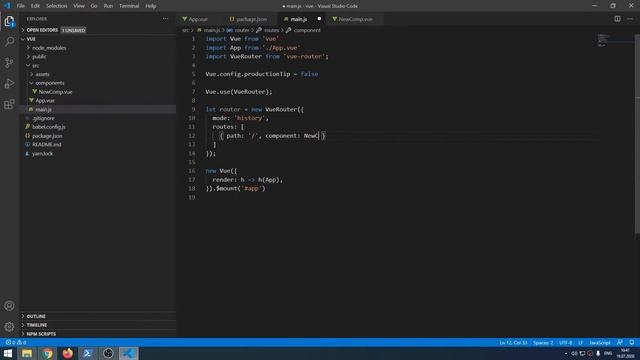The width and height of the screenshot is (640, 360).
Task: Open the Source Control view
Action: [x=9, y=62]
